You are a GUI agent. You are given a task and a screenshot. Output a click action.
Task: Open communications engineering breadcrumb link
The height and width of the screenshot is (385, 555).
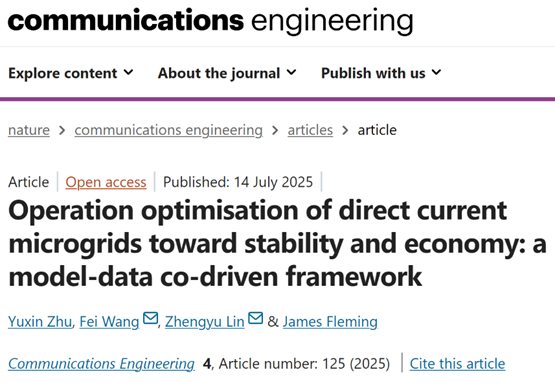tap(168, 130)
